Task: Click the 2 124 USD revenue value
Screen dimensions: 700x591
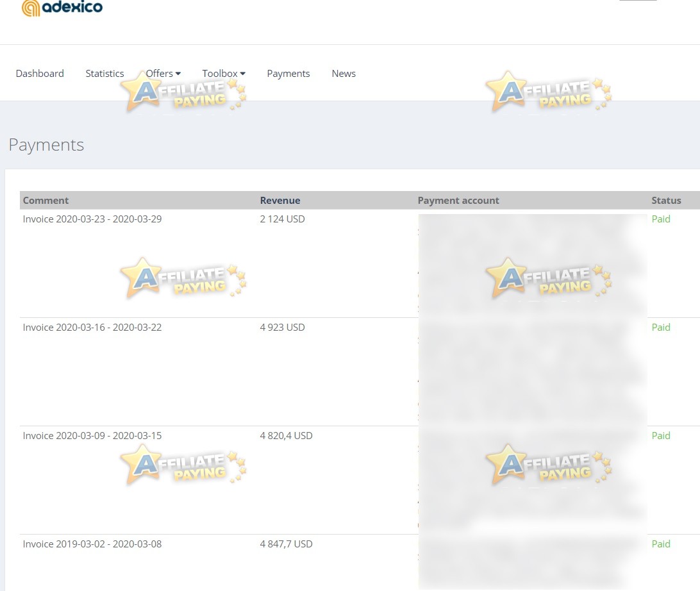Action: pos(282,219)
